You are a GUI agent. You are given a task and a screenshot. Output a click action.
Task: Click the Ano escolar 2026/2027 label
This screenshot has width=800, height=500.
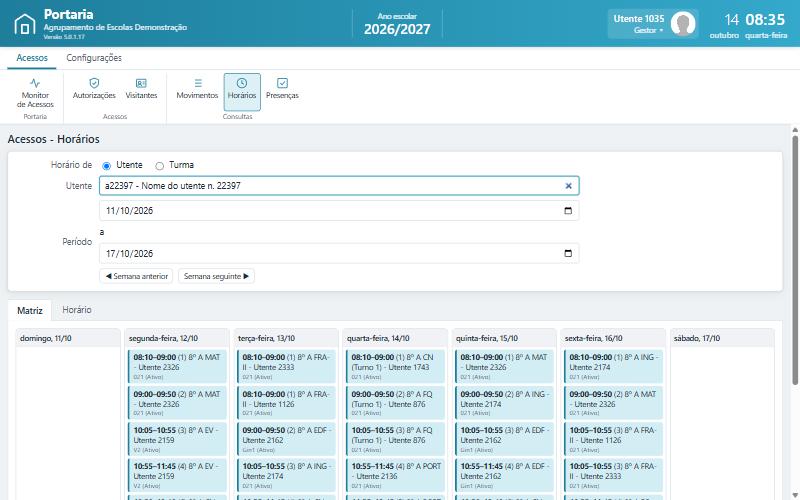pyautogui.click(x=397, y=23)
